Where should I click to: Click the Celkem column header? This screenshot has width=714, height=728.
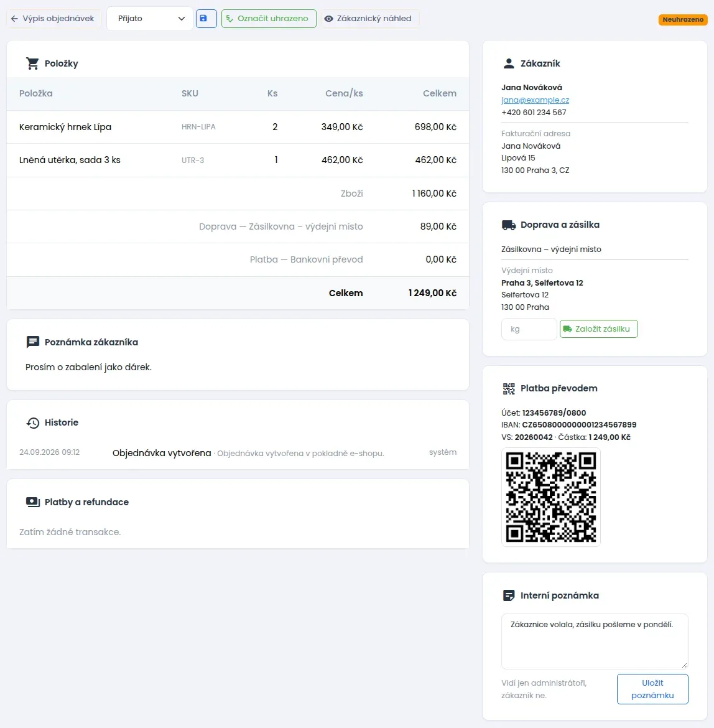point(440,93)
